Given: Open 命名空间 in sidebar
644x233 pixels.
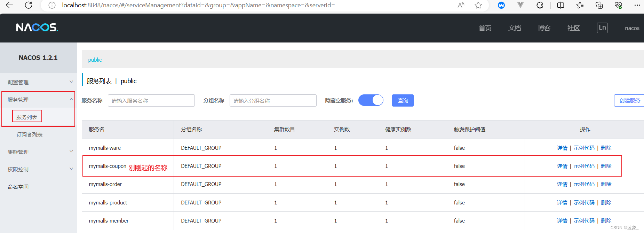Looking at the screenshot, I should tap(18, 187).
